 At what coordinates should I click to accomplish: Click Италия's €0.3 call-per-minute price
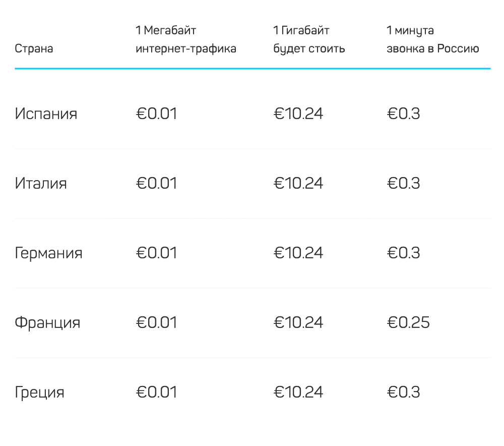403,183
